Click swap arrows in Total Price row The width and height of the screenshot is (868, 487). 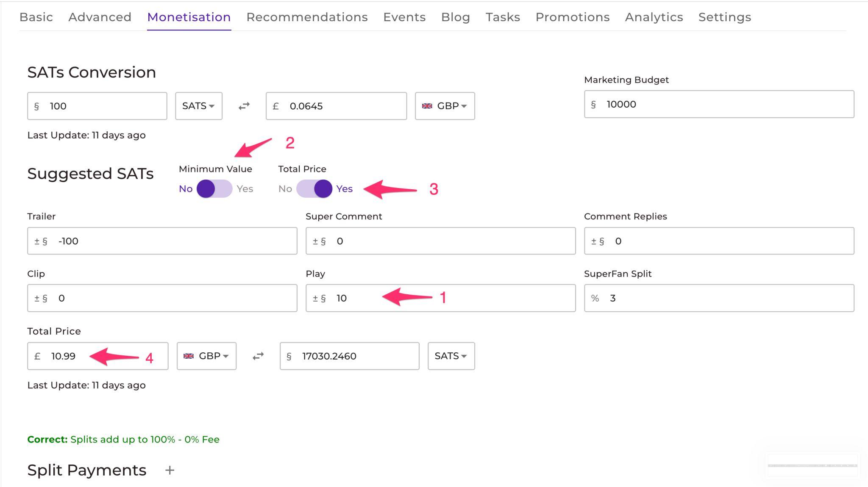coord(258,356)
